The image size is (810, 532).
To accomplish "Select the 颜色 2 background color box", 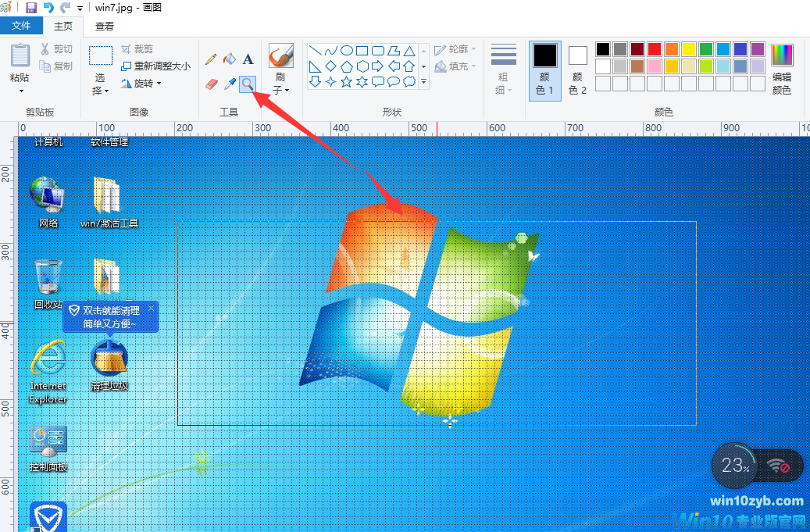I will pos(577,70).
